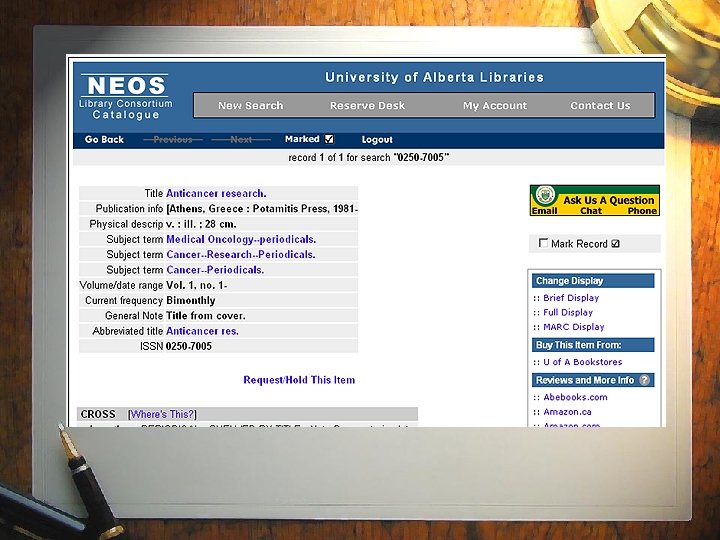Click the Change Display section header
Screen dimensions: 720x540
(593, 281)
